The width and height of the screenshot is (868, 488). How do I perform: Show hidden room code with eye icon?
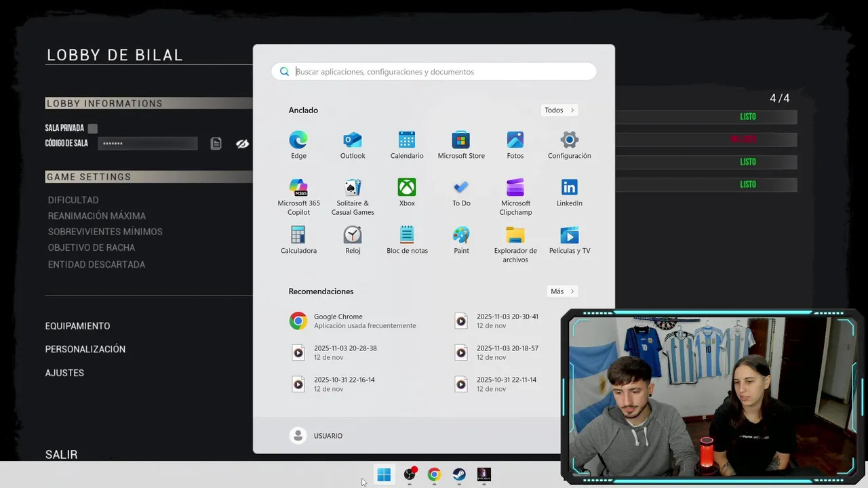coord(243,144)
